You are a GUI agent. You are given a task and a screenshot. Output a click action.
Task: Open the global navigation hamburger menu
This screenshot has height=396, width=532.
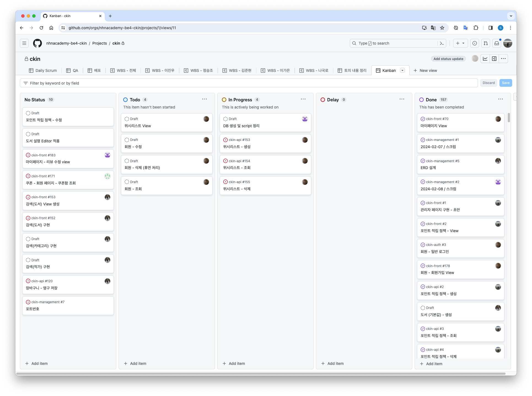point(24,43)
